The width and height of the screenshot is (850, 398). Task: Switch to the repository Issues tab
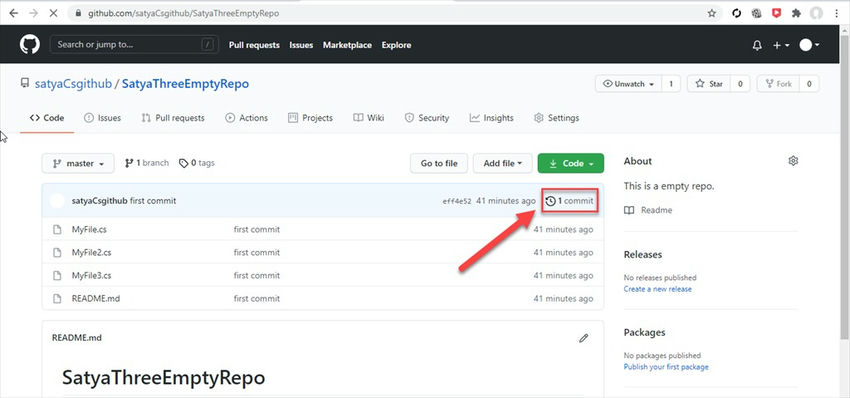click(102, 118)
